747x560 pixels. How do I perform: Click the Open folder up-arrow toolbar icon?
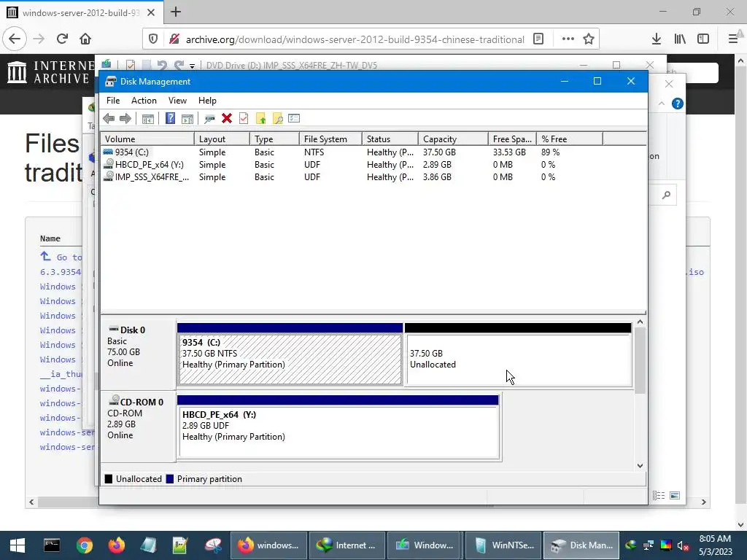(x=260, y=119)
